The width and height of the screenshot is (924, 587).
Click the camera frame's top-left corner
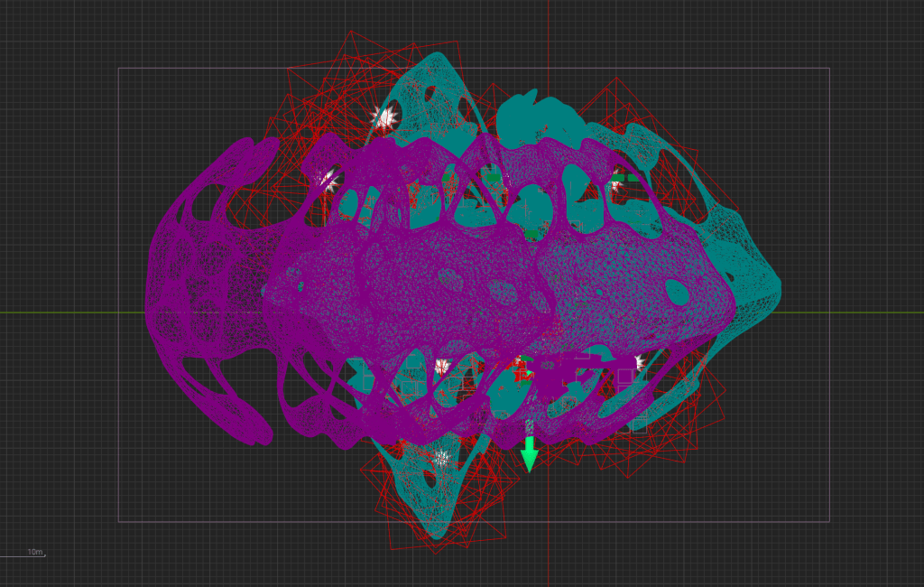(x=119, y=69)
